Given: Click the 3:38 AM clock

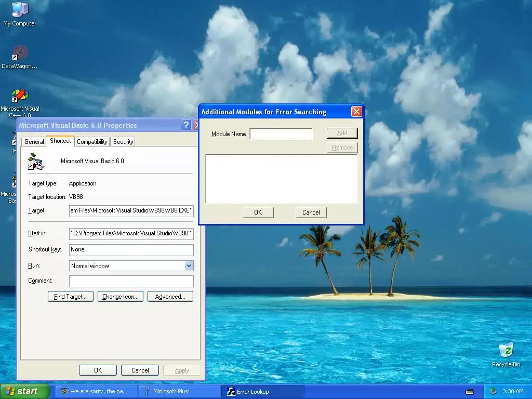Looking at the screenshot, I should pos(513,391).
